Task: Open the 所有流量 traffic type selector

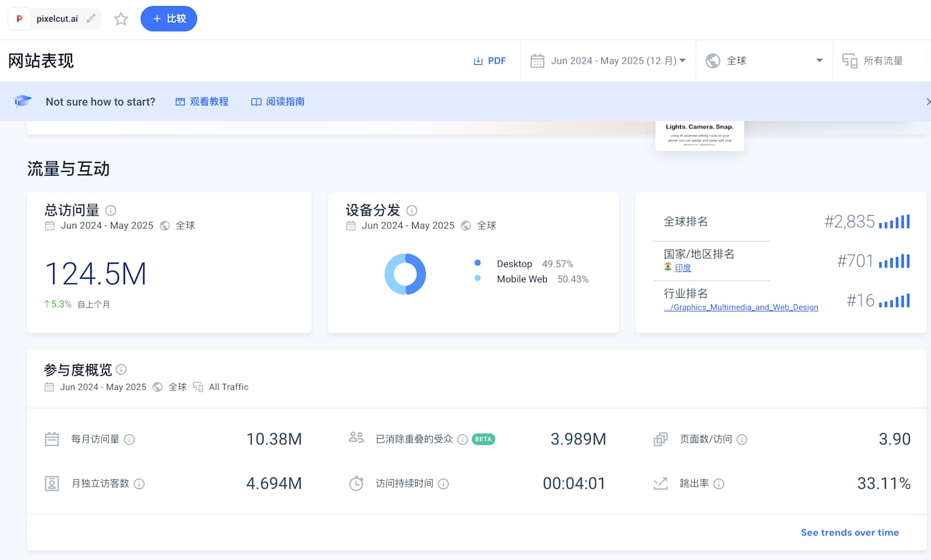Action: (873, 61)
